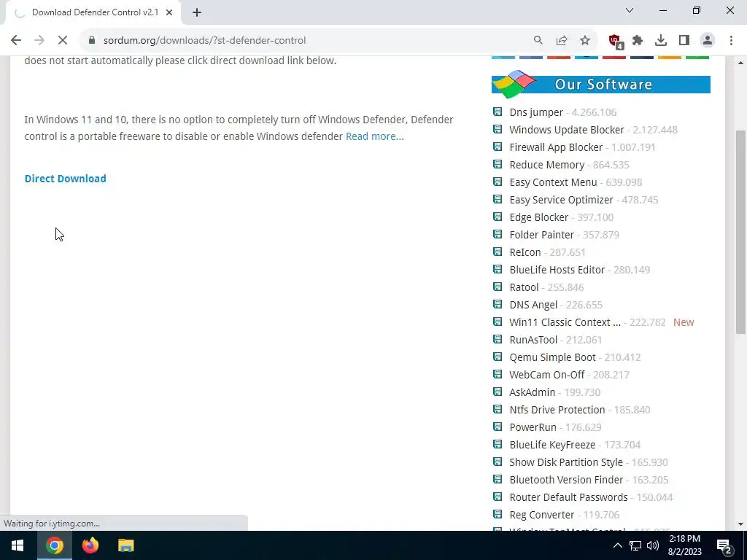
Task: Open RunAsTool link
Action: pos(533,340)
